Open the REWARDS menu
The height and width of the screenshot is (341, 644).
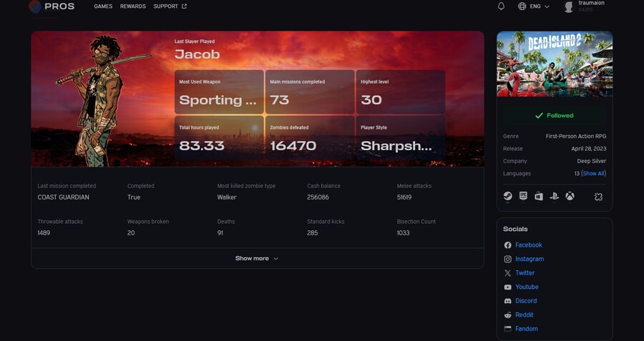[x=132, y=6]
